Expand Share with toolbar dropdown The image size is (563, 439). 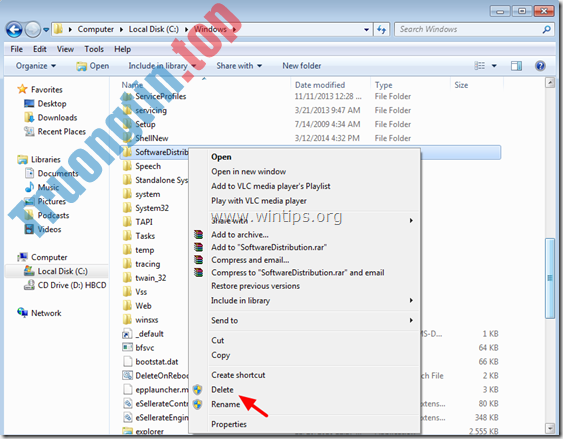pos(239,66)
